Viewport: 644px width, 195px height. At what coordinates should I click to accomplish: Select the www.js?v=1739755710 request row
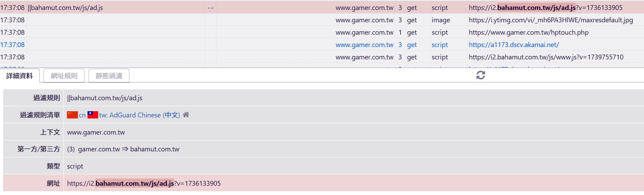pyautogui.click(x=546, y=57)
